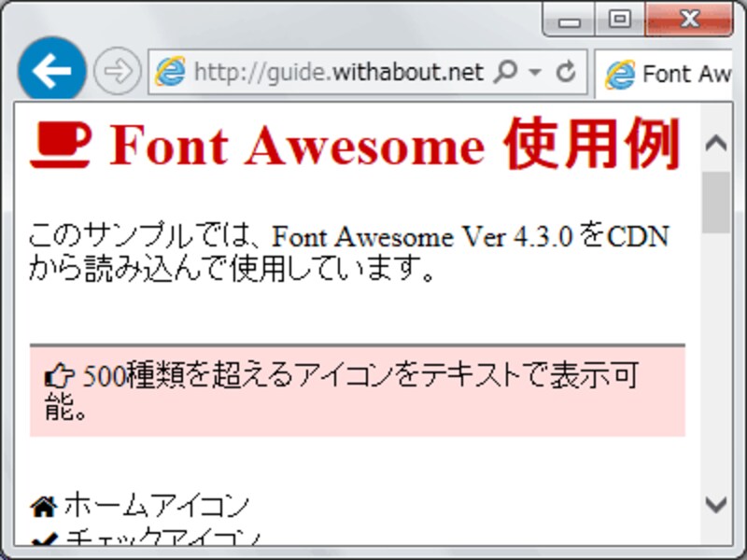
Task: Click the red coffee cup icon
Action: [60, 146]
